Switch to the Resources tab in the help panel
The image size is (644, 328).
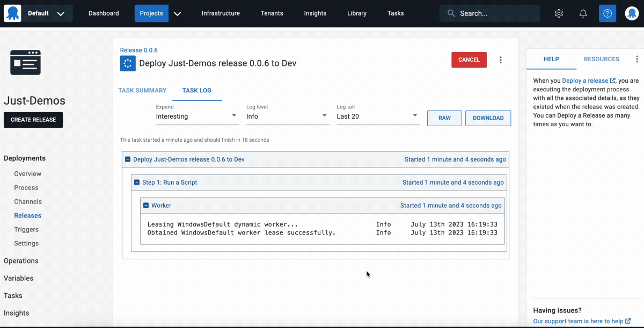point(602,59)
